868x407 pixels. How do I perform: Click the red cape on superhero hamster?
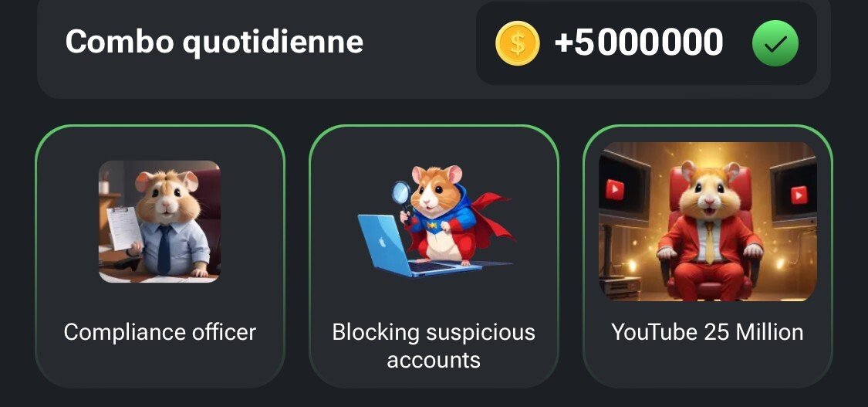[x=490, y=219]
